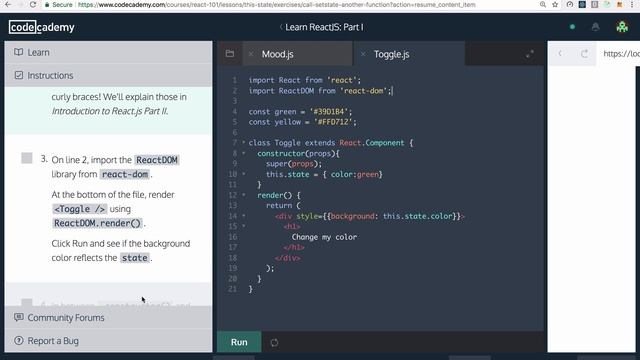This screenshot has width=640, height=360.
Task: Click line number 19 in the gutter
Action: [x=233, y=268]
